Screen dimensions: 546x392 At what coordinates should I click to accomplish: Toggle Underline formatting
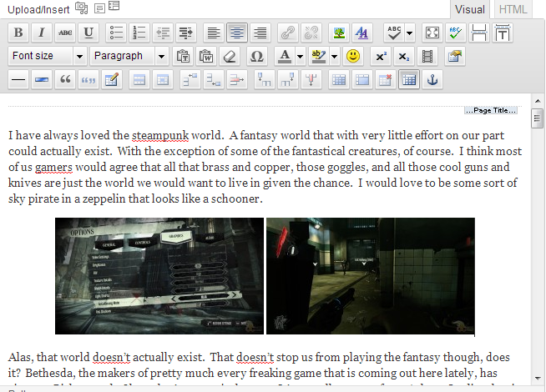point(88,33)
